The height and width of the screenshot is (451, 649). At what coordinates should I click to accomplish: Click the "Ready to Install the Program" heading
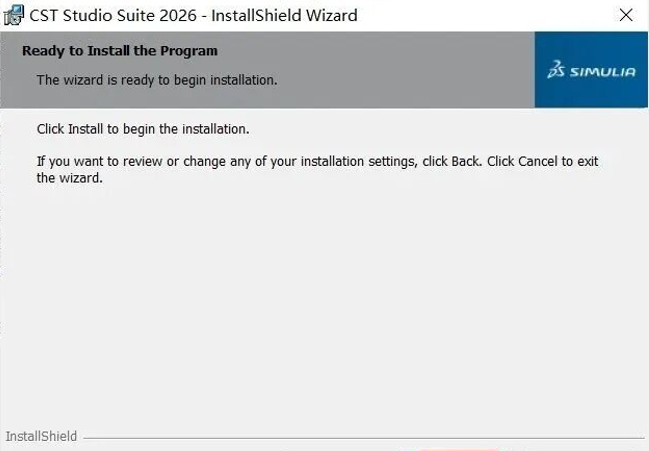click(119, 50)
